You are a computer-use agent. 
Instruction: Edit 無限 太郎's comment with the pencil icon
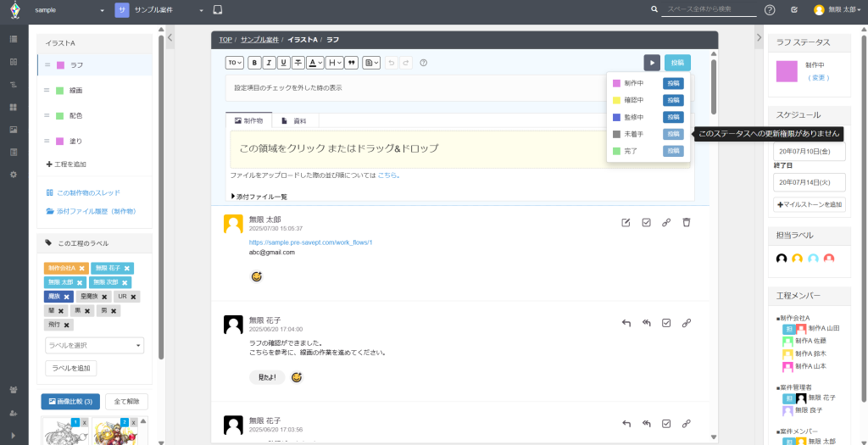(626, 222)
